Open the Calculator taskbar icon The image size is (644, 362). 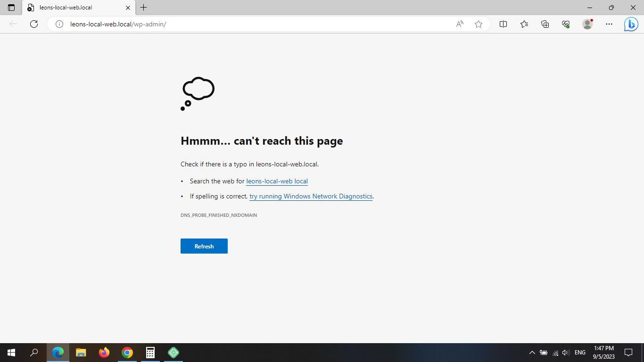(150, 353)
